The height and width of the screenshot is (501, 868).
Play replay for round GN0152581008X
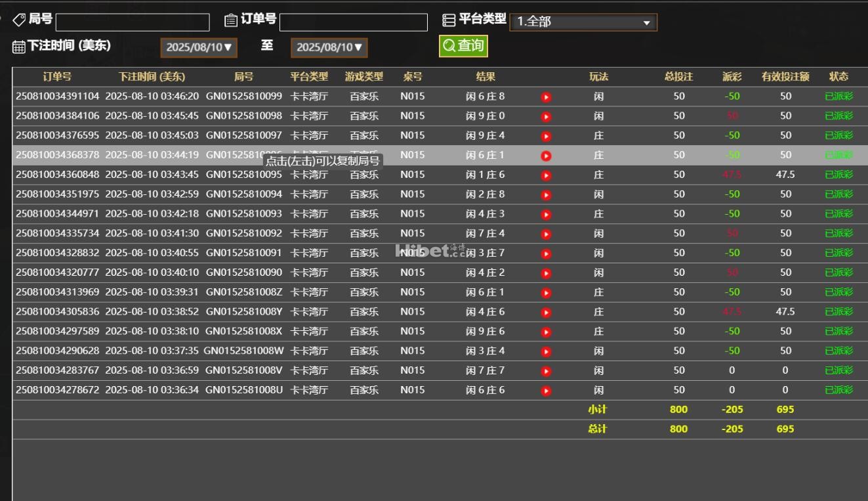tap(546, 332)
